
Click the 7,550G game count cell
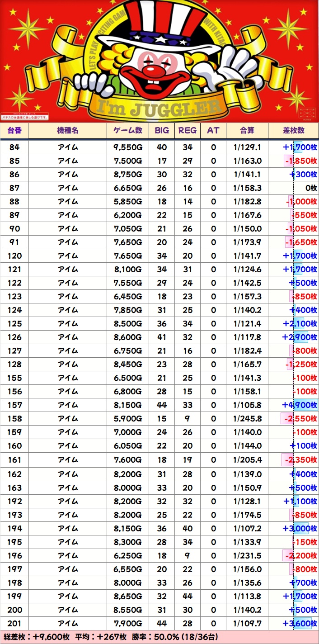(128, 283)
